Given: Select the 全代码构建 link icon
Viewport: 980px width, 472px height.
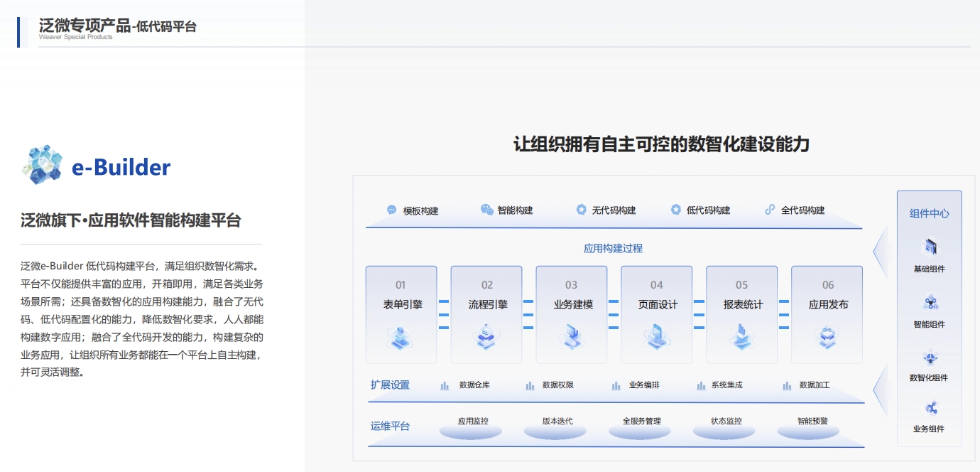Looking at the screenshot, I should click(769, 210).
